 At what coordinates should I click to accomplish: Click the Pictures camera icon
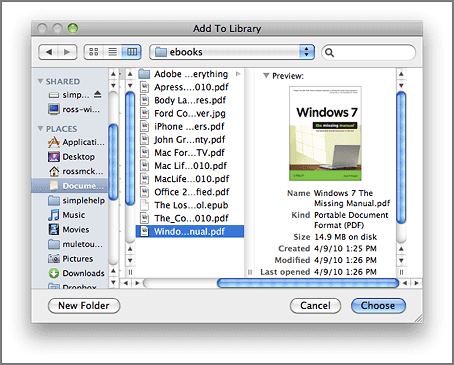tap(54, 259)
